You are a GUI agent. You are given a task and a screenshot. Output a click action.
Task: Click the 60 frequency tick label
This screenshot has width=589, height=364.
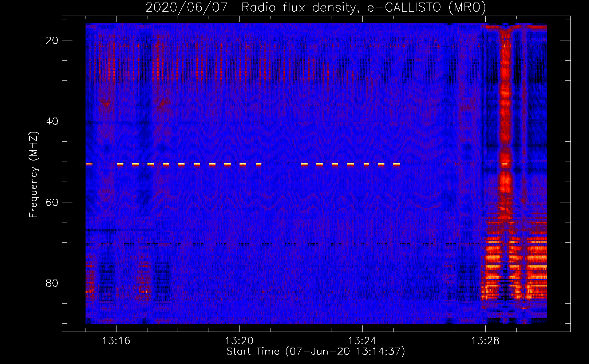coord(52,202)
